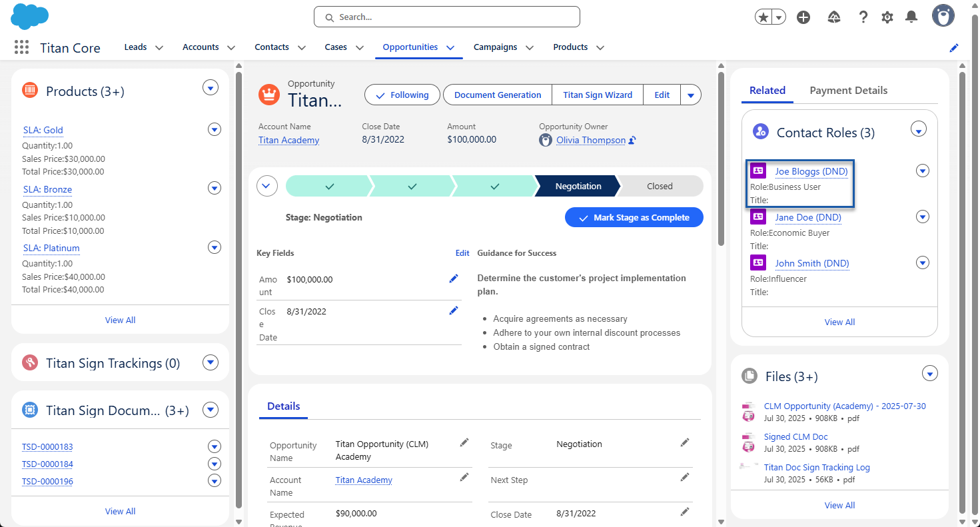The height and width of the screenshot is (527, 980).
Task: View notifications via the bell icon
Action: pyautogui.click(x=911, y=17)
